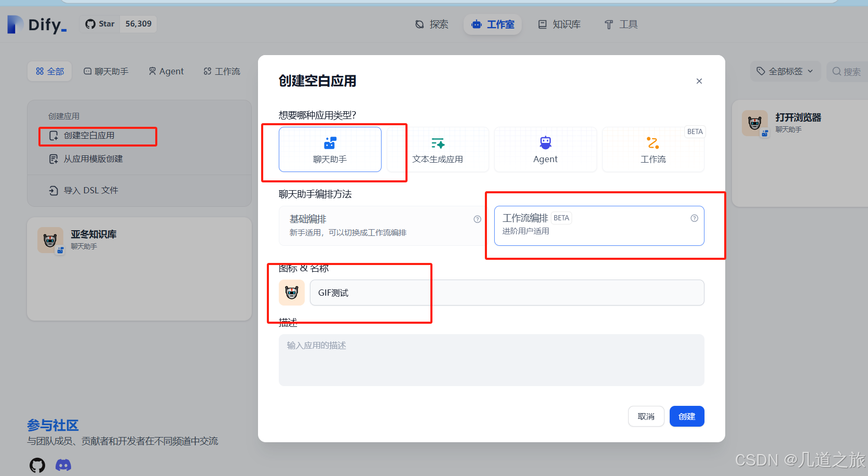Select the 文本生成应用 app type icon
868x476 pixels.
click(x=438, y=142)
